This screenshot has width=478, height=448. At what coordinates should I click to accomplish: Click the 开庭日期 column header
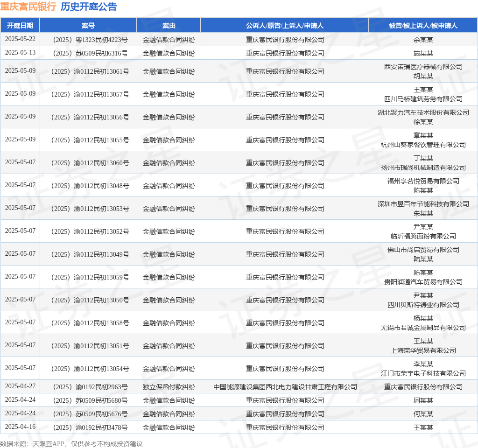click(x=20, y=26)
